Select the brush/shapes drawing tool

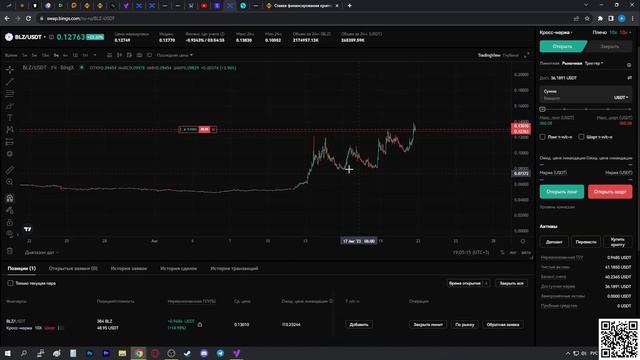[x=10, y=106]
